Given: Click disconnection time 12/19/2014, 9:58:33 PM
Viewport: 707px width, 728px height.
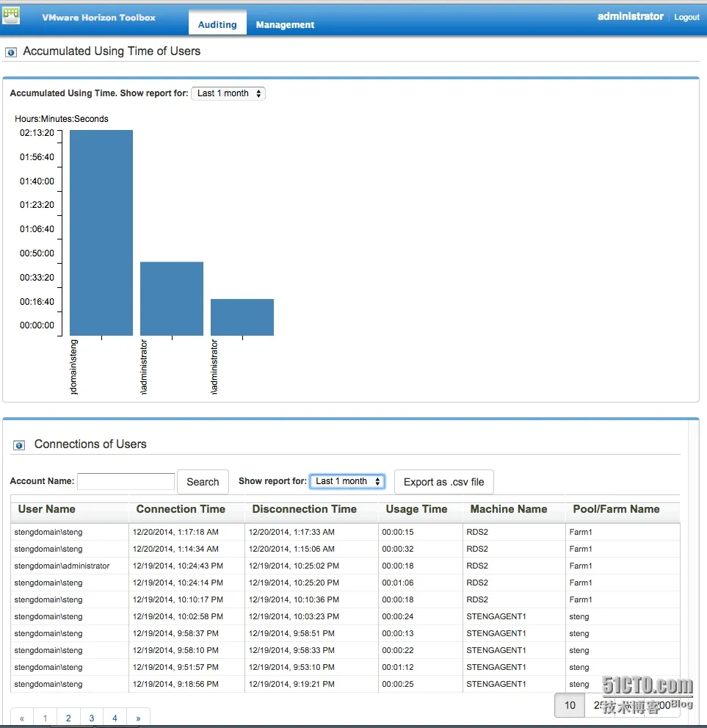Looking at the screenshot, I should point(291,650).
